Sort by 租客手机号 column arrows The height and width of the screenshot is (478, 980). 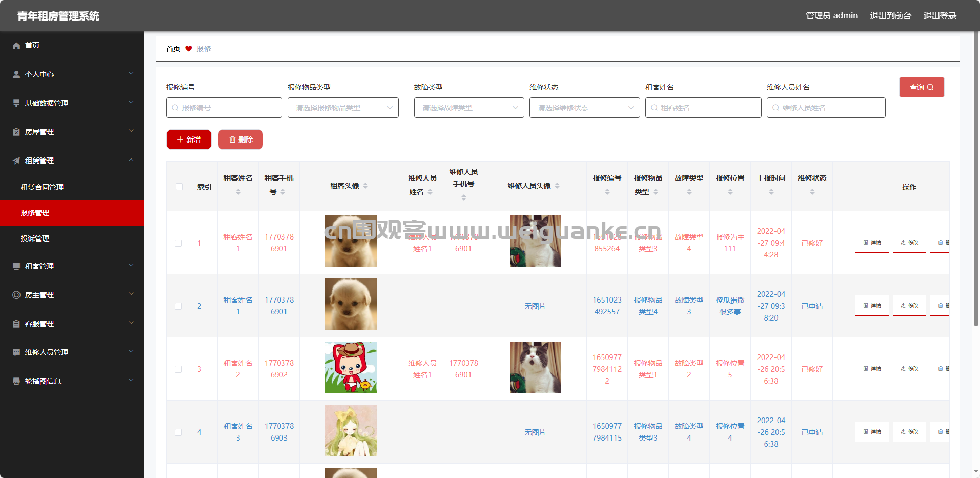click(283, 192)
